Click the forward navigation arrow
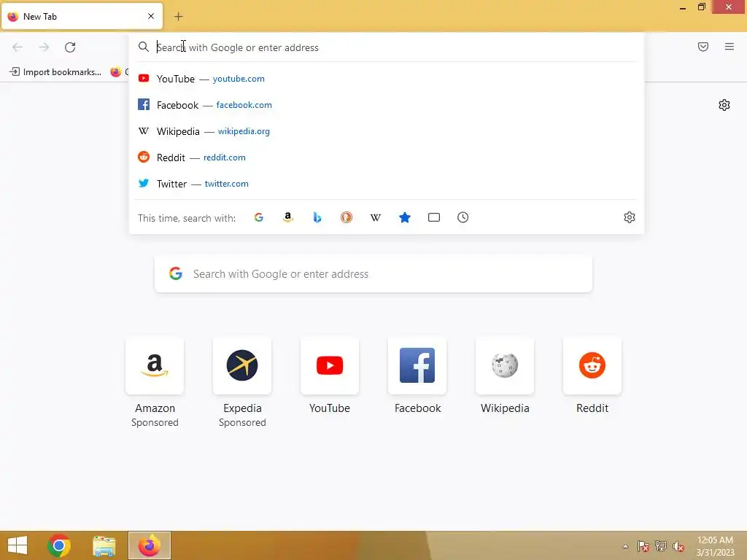This screenshot has height=560, width=747. point(44,47)
